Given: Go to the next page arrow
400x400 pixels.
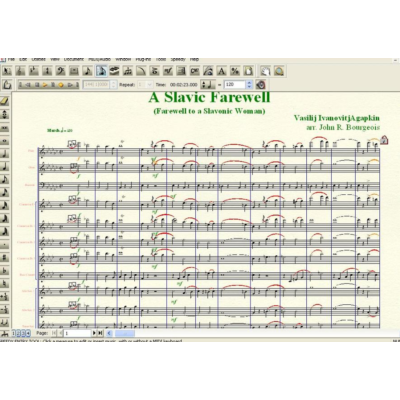Looking at the screenshot, I should click(94, 333).
